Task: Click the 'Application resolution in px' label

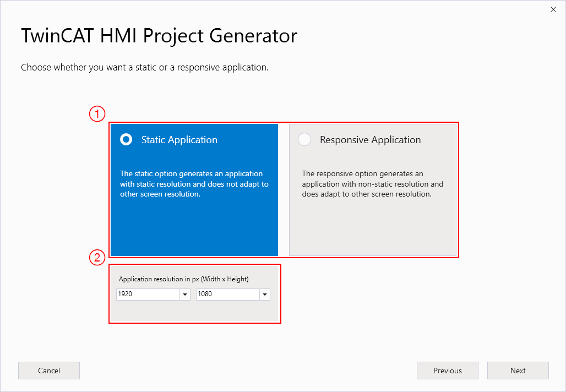Action: point(184,279)
